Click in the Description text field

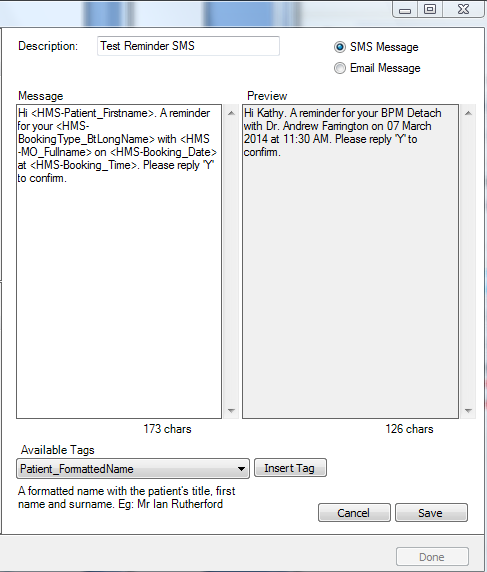click(188, 46)
